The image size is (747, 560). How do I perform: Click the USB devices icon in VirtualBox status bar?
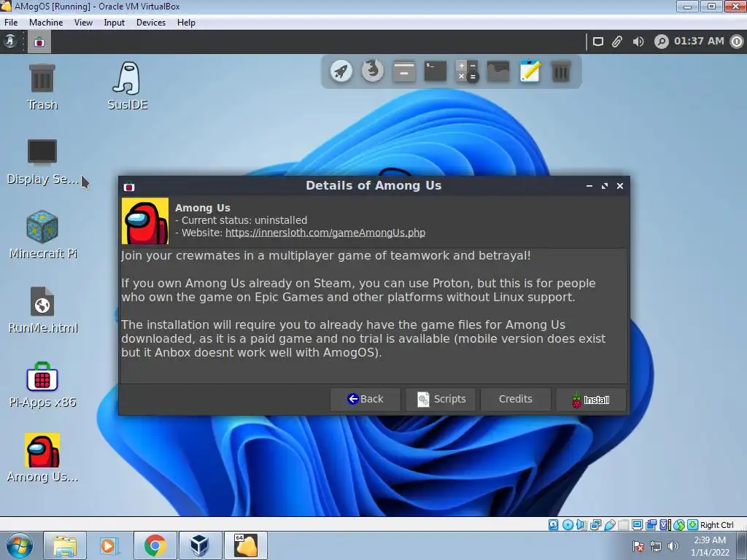tap(609, 525)
